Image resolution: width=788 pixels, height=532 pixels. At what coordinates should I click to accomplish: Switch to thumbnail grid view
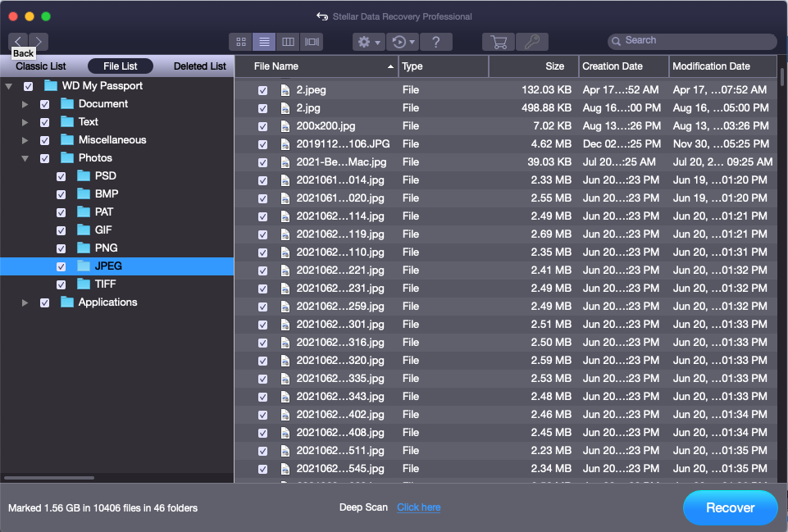(x=241, y=42)
